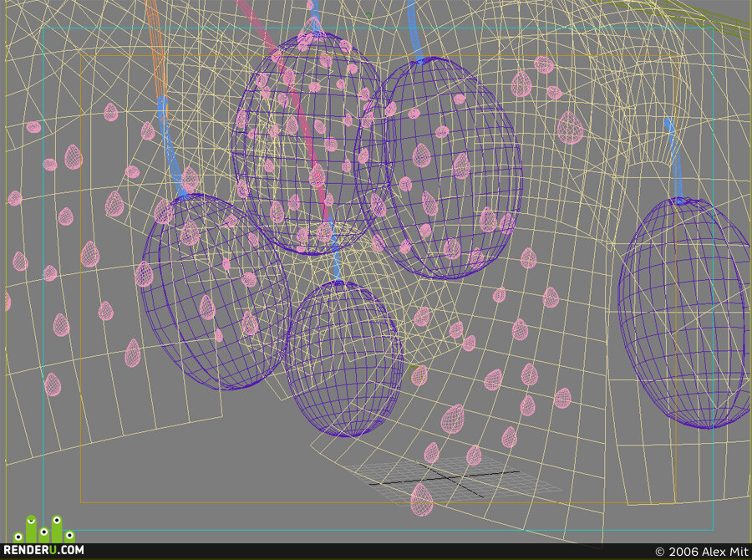
Task: Select the gray home grid plane
Action: pos(453,480)
